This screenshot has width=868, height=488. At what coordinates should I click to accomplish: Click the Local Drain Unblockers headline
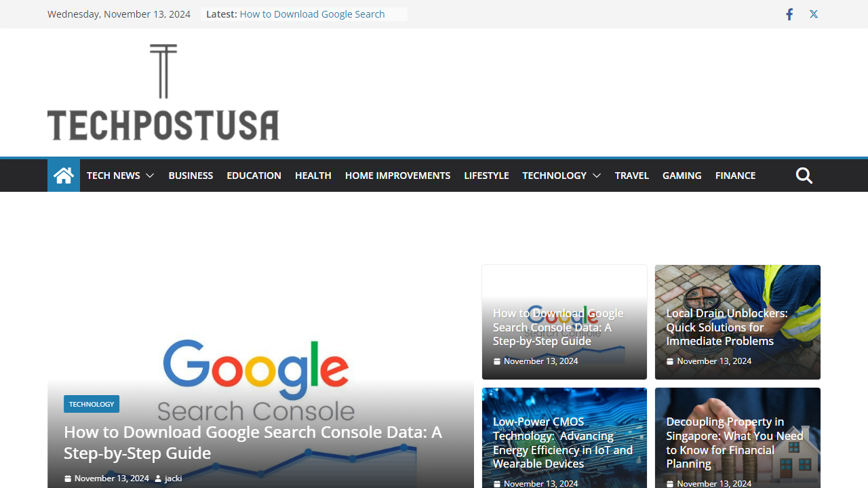[727, 327]
